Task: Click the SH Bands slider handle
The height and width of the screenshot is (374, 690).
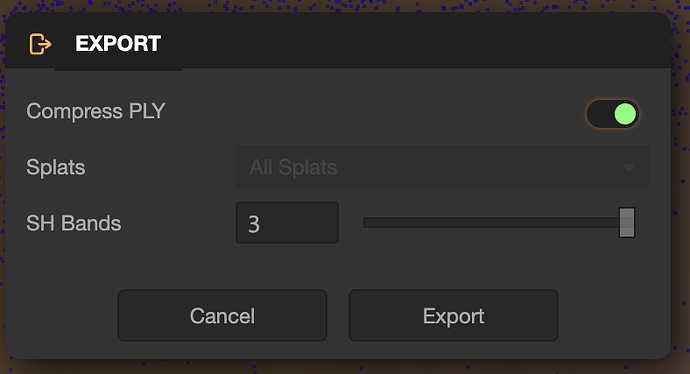Action: tap(627, 223)
